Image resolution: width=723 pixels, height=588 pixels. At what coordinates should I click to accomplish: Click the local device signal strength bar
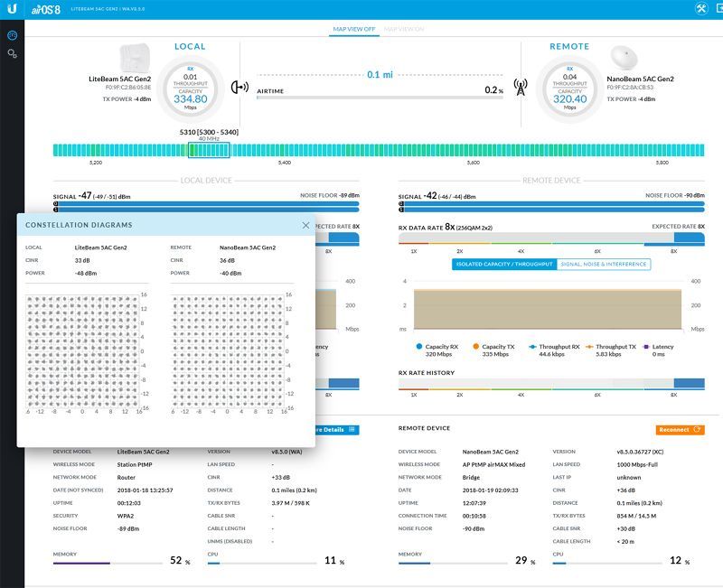point(206,207)
